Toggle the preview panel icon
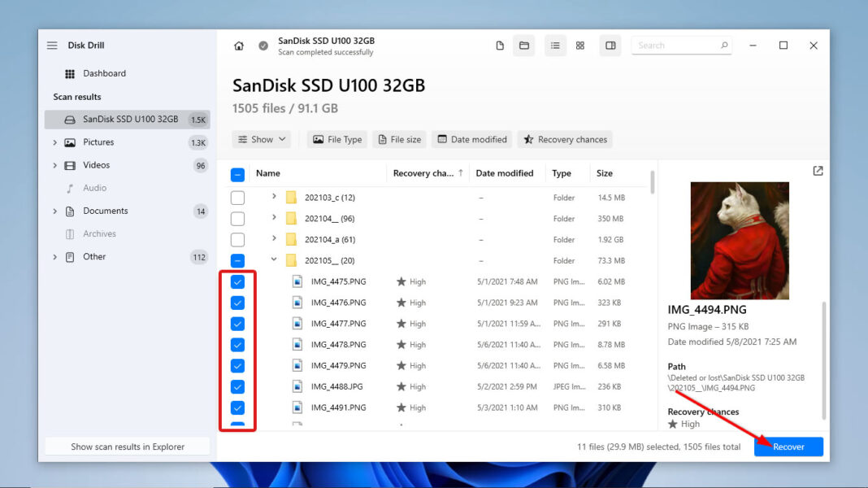868x488 pixels. pyautogui.click(x=610, y=46)
